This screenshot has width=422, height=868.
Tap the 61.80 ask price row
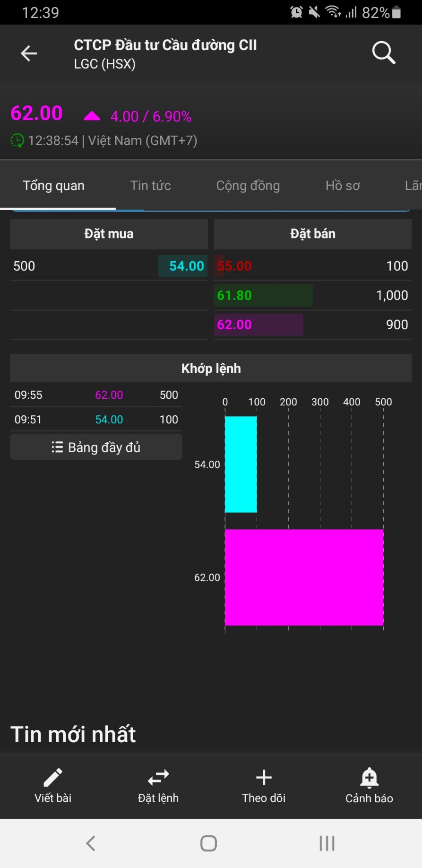click(312, 295)
